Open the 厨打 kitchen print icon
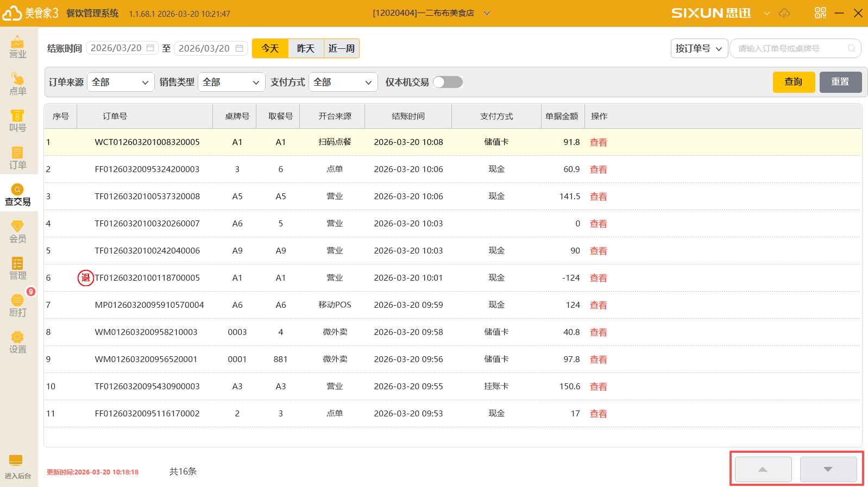 17,305
